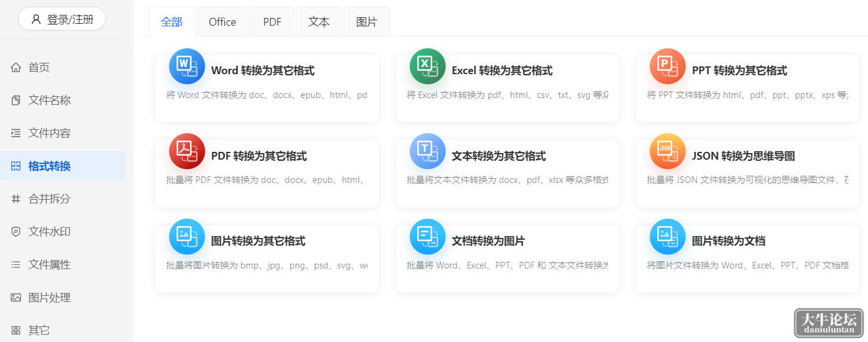Click the user icon in login button

[37, 19]
